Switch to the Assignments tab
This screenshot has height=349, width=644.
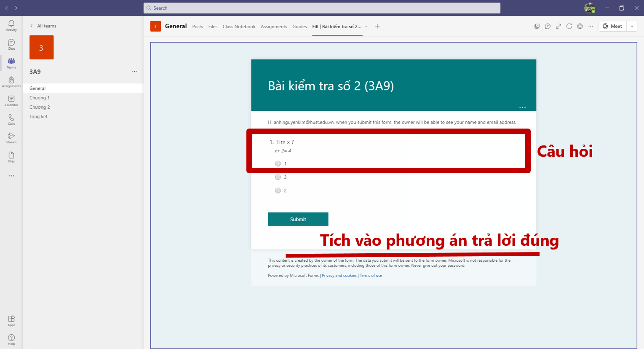click(274, 27)
